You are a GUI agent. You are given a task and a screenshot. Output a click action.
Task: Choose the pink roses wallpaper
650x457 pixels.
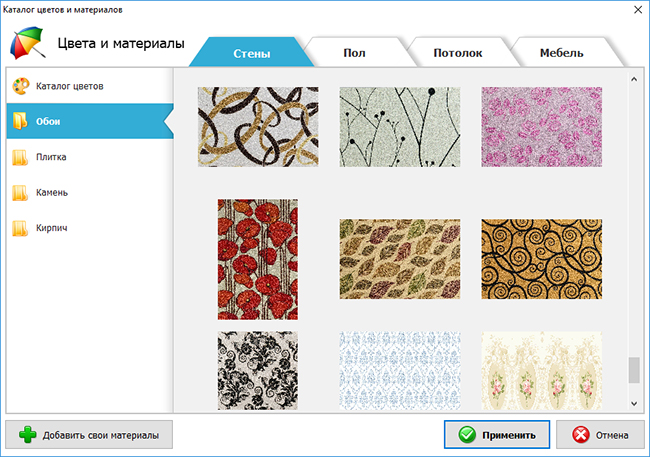pyautogui.click(x=541, y=127)
